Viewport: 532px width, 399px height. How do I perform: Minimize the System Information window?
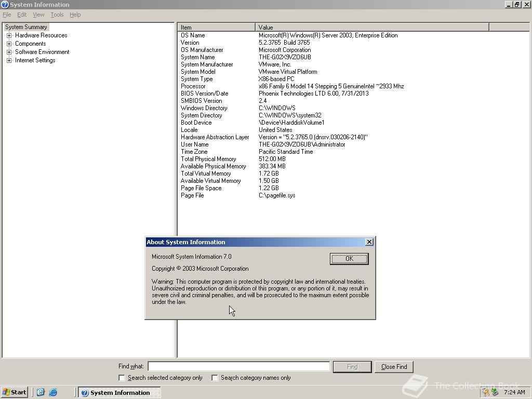[509, 4]
